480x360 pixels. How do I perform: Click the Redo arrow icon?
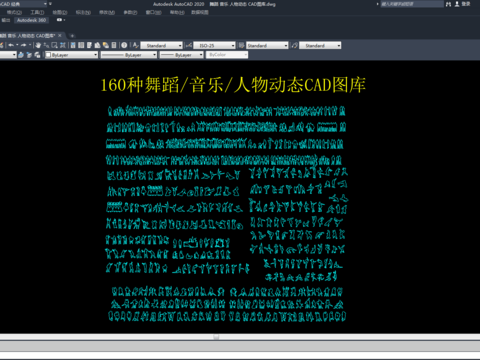[x=23, y=45]
